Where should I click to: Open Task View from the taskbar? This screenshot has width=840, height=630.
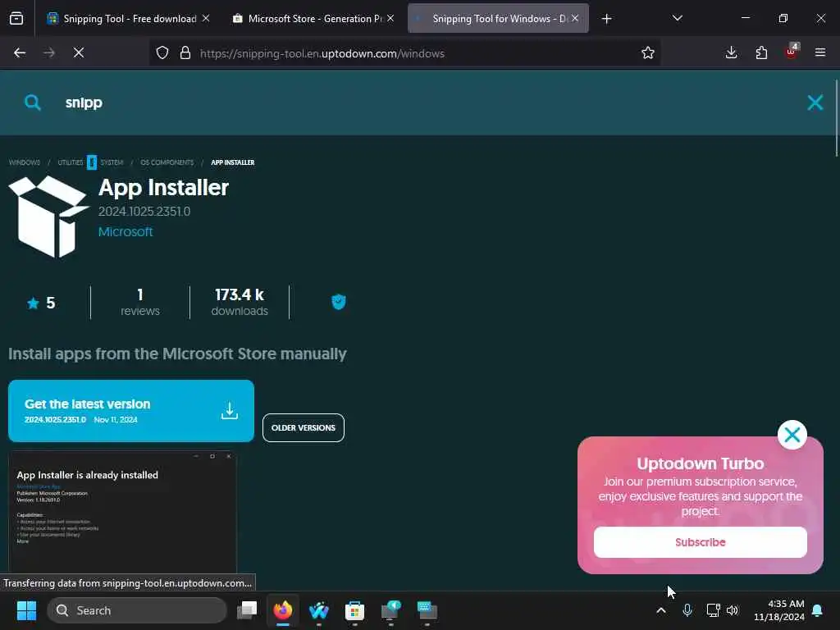click(x=247, y=610)
